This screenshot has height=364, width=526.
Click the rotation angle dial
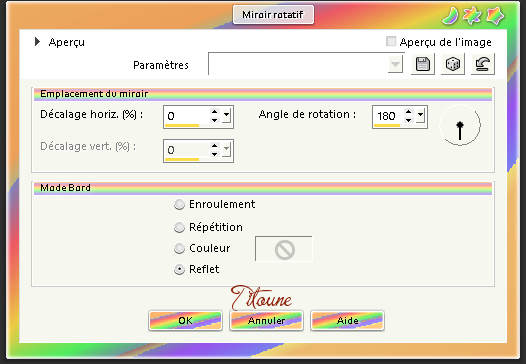[460, 126]
